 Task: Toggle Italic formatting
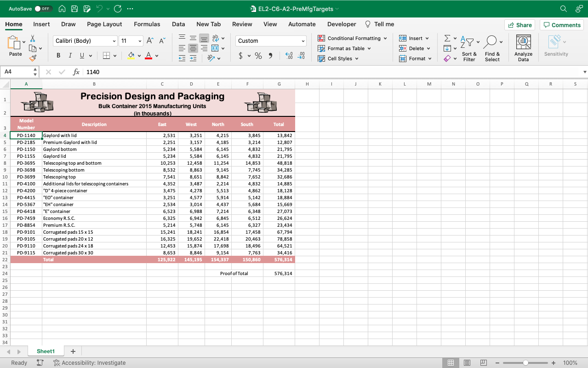(x=70, y=56)
